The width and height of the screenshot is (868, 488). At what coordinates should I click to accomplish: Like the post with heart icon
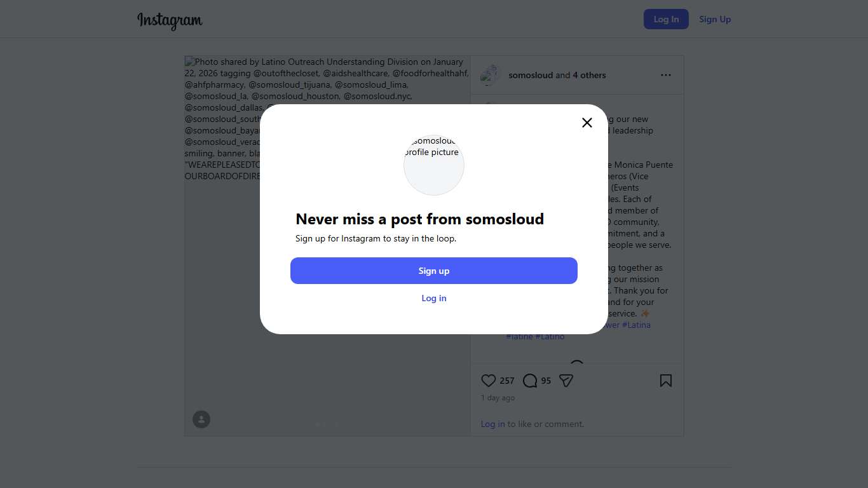click(488, 381)
